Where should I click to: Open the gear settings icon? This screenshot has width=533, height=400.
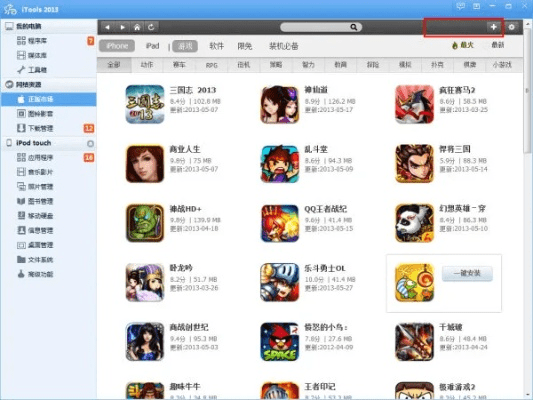pos(511,27)
